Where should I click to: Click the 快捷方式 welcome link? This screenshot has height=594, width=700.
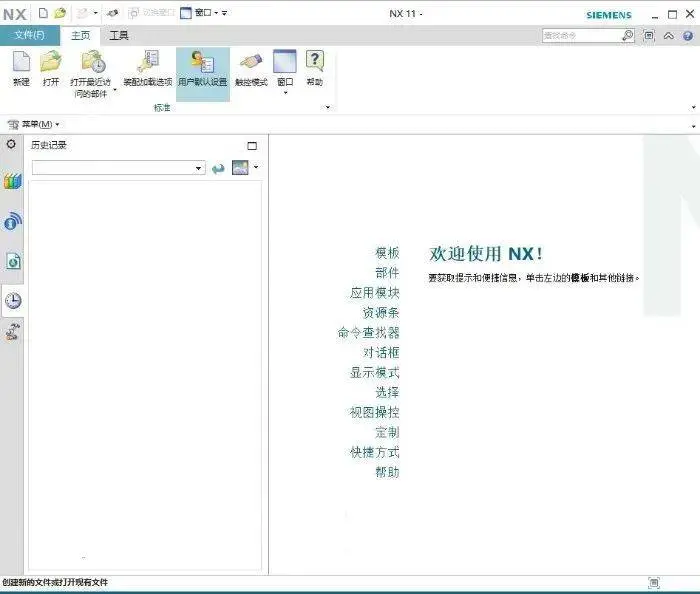[375, 452]
